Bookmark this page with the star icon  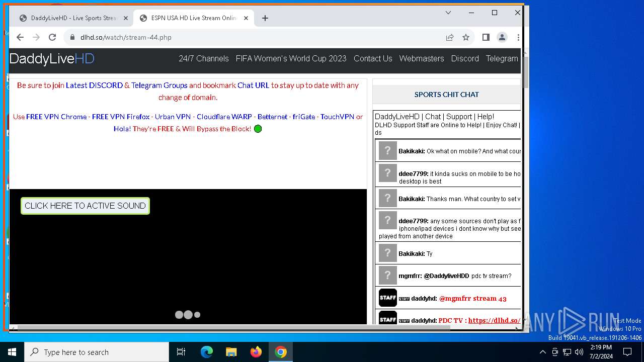pyautogui.click(x=466, y=37)
